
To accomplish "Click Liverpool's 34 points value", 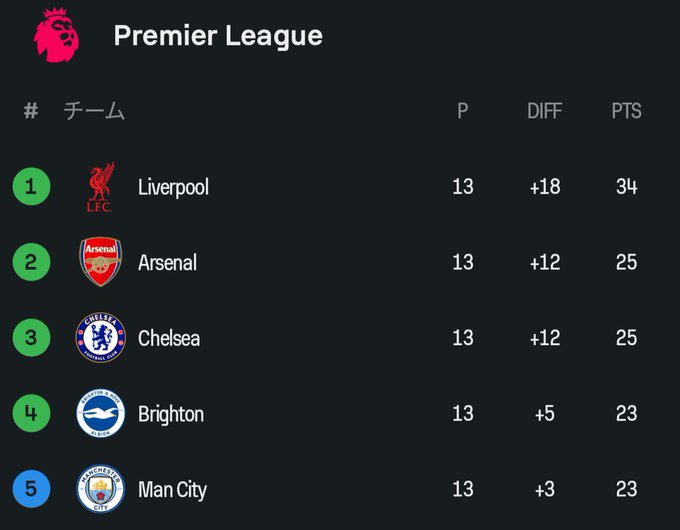I will point(627,186).
